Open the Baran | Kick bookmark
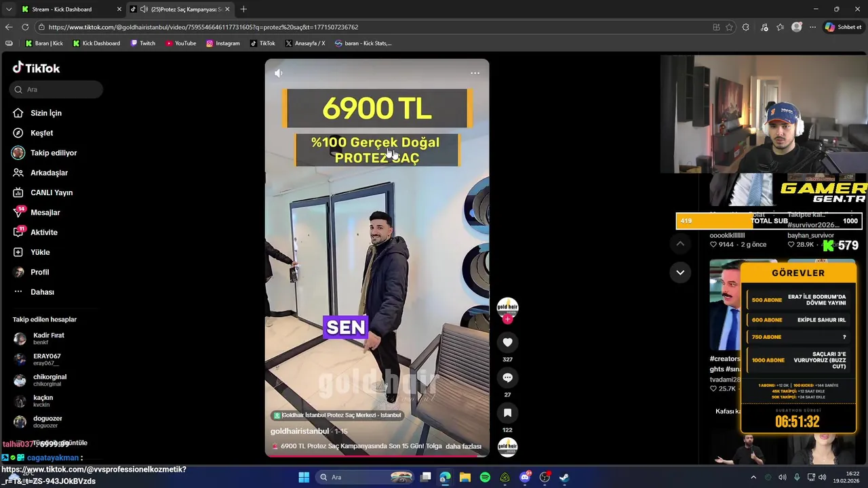This screenshot has width=868, height=488. (x=44, y=43)
